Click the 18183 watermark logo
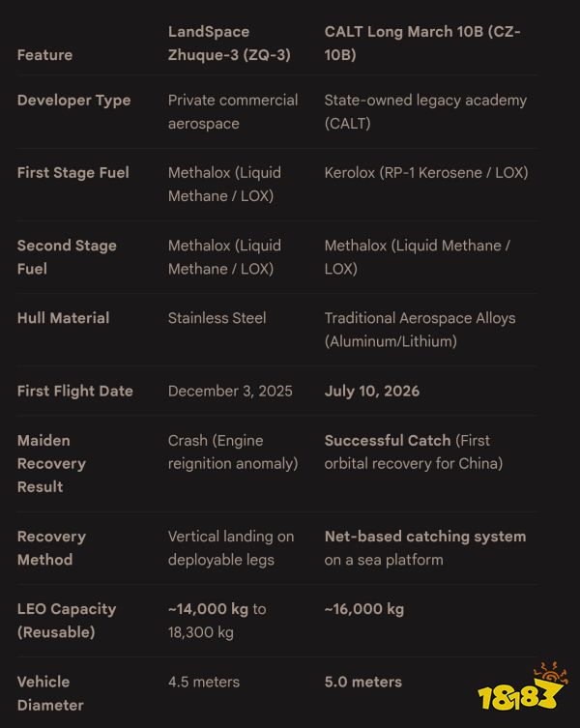 [x=523, y=687]
